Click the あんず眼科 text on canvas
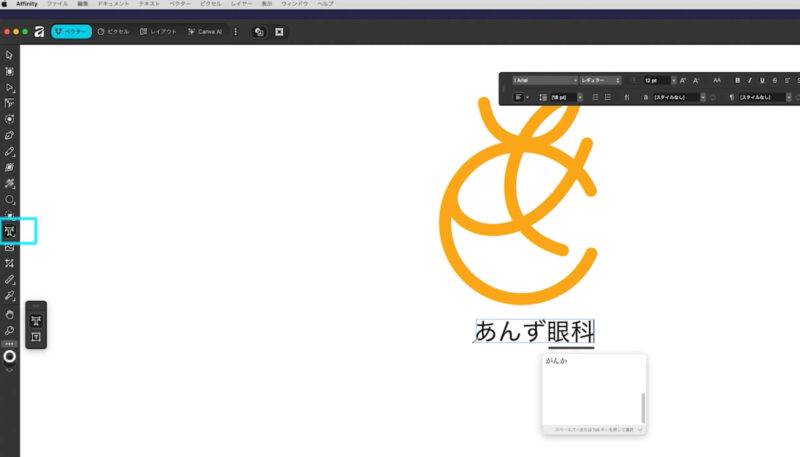Image resolution: width=800 pixels, height=457 pixels. pyautogui.click(x=535, y=331)
